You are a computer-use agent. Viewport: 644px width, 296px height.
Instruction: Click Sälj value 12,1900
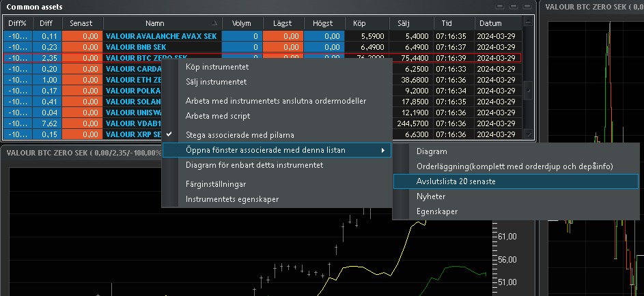pos(415,113)
